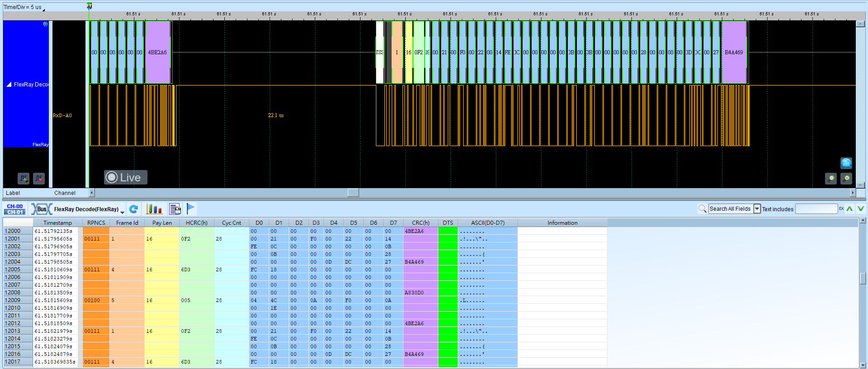Expand the FlexRay Decode channel triangle

pyautogui.click(x=9, y=85)
